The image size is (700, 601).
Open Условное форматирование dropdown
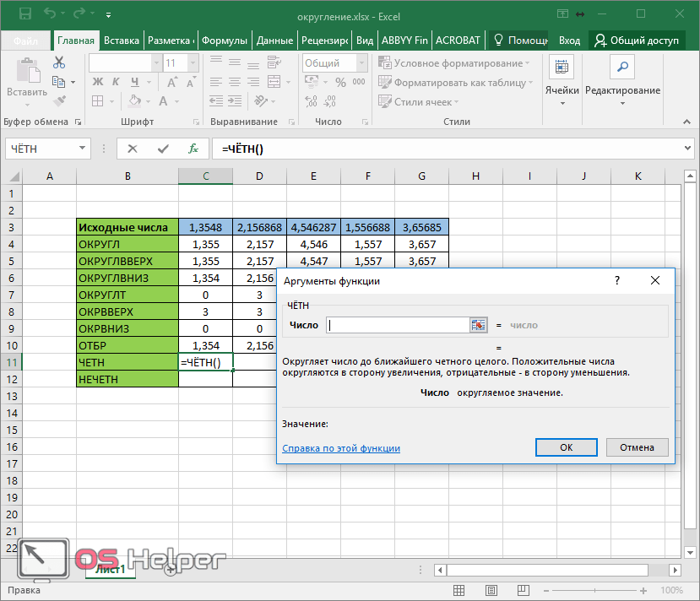pos(453,63)
